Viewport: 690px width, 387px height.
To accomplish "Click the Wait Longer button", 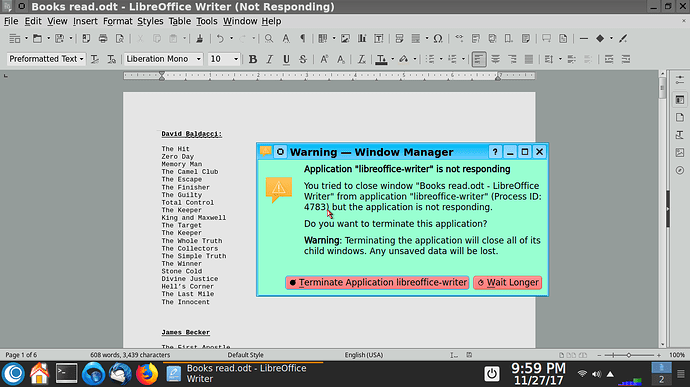I will [x=508, y=283].
